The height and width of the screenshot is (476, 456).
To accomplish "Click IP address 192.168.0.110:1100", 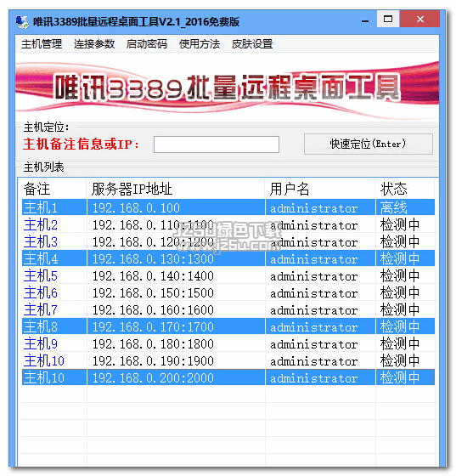I will (x=153, y=225).
